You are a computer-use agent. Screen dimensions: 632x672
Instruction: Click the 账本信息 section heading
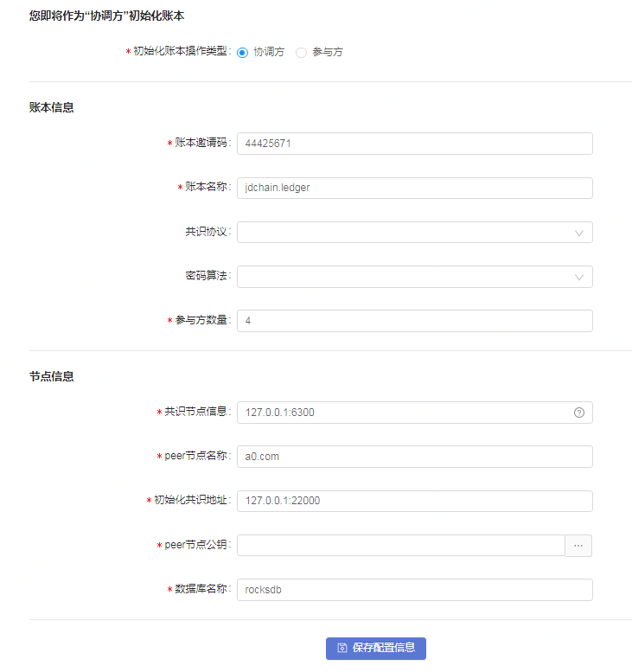pyautogui.click(x=51, y=107)
